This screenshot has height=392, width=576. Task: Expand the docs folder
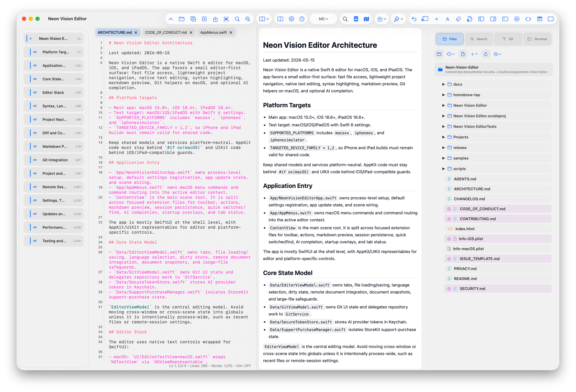(x=443, y=84)
